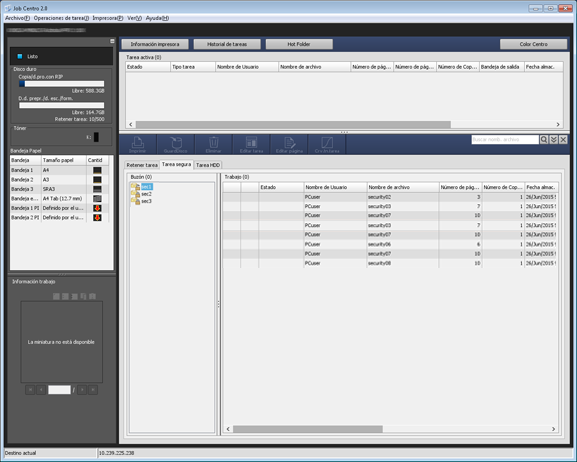The width and height of the screenshot is (577, 462).
Task: Click the Bandeja 1 paper quantity icon
Action: 97,170
